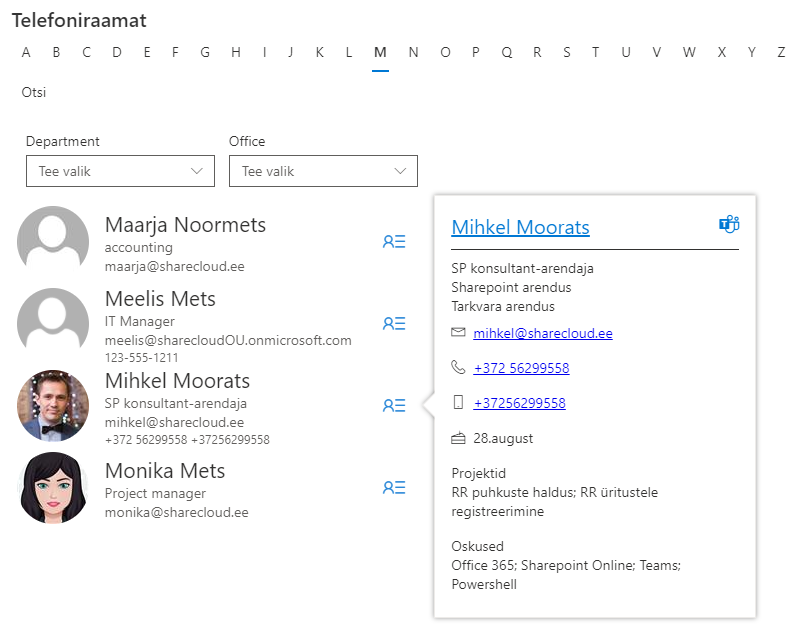Select letter K tab
This screenshot has width=795, height=627.
point(319,52)
